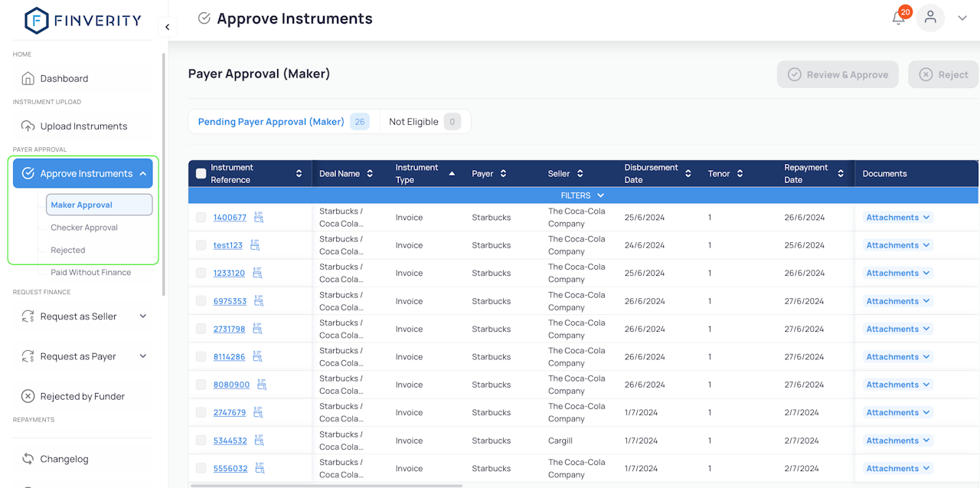Viewport: 980px width, 488px height.
Task: Select the checkbox for instrument 5344532
Action: (x=201, y=441)
